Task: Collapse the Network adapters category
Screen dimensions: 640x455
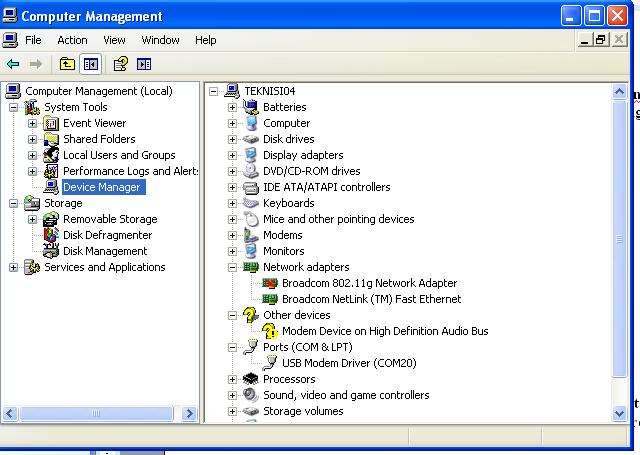Action: click(232, 267)
